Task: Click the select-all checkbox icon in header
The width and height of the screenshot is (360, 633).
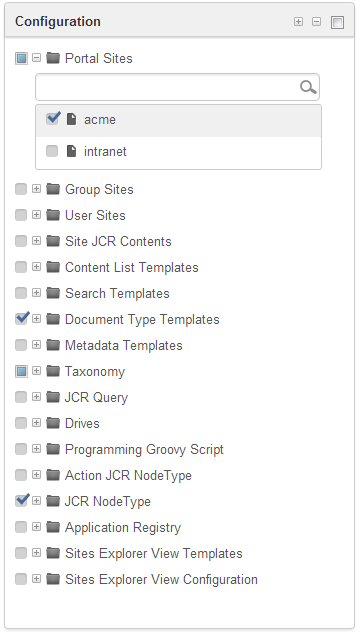Action: click(x=337, y=22)
